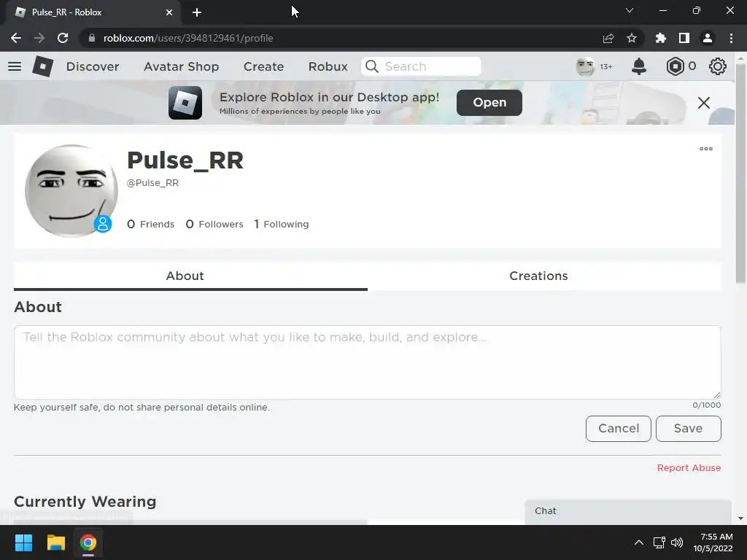Click the page vertical scrollbar thumb

(740, 174)
